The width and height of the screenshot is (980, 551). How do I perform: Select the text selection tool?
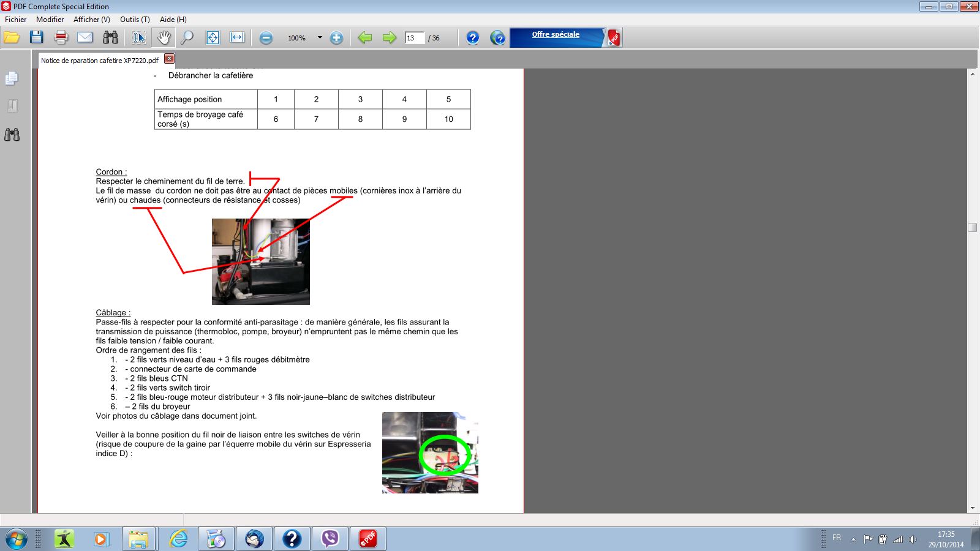click(x=139, y=38)
